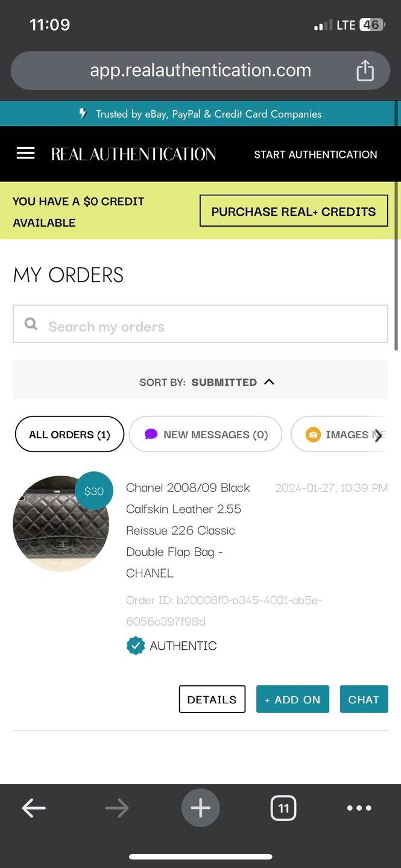401x868 pixels.
Task: Select the New Messages (0) filter
Action: pyautogui.click(x=206, y=435)
